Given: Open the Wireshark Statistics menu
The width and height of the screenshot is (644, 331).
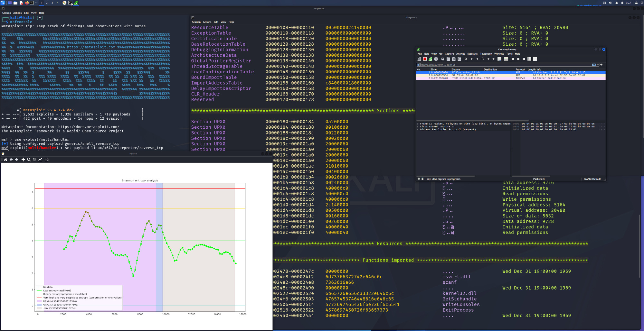Looking at the screenshot, I should (472, 54).
